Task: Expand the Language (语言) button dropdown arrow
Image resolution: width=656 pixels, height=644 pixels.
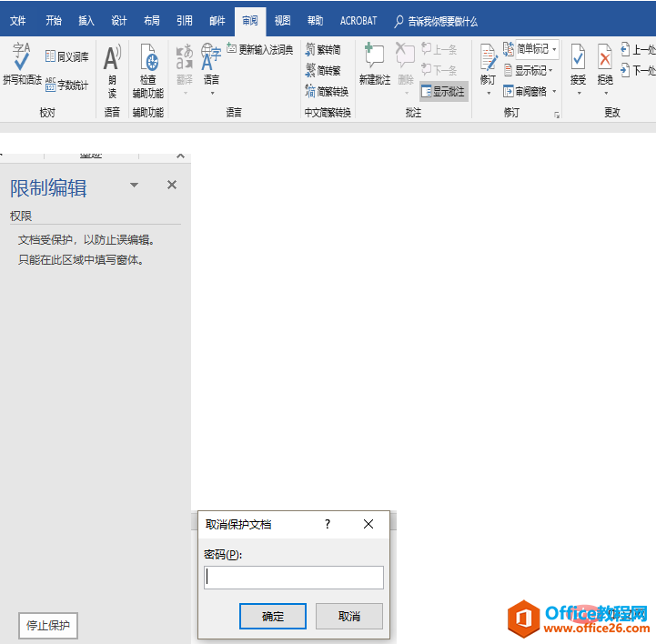Action: coord(213,93)
